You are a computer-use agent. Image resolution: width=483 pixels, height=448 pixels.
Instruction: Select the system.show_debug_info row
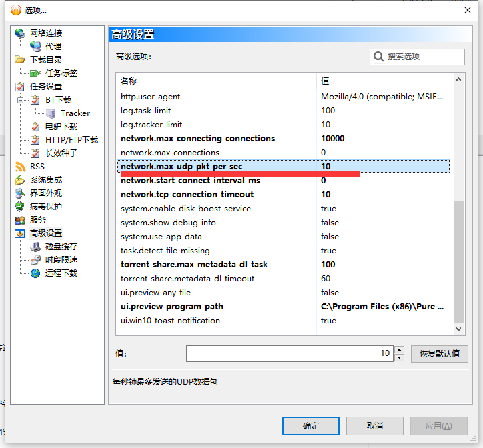tap(283, 223)
